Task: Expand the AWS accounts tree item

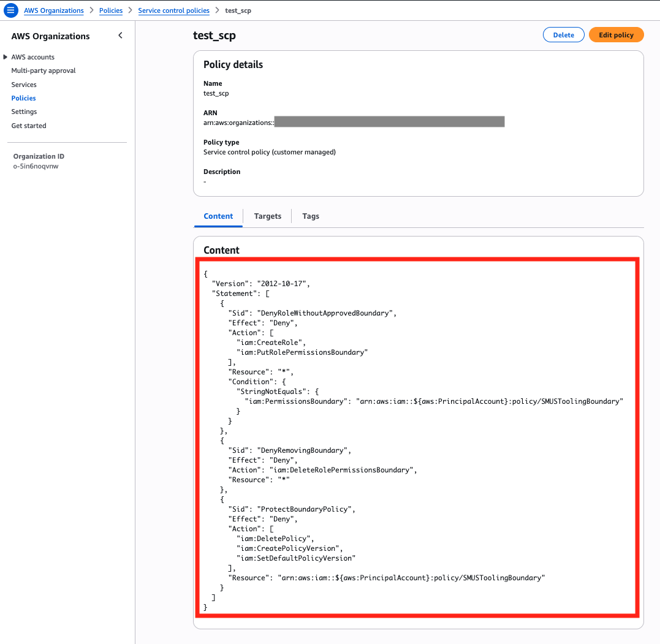Action: 6,57
